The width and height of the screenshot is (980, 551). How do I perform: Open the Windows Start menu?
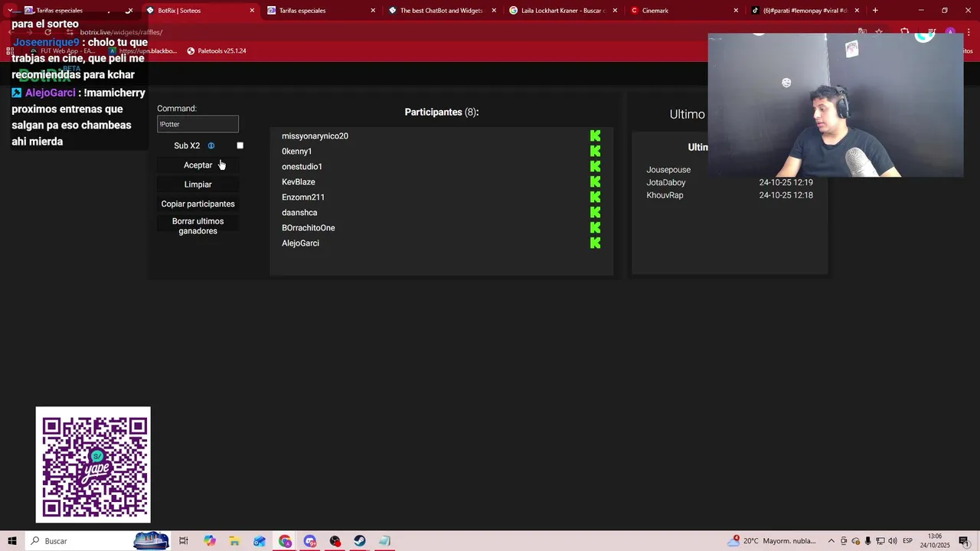pyautogui.click(x=12, y=541)
